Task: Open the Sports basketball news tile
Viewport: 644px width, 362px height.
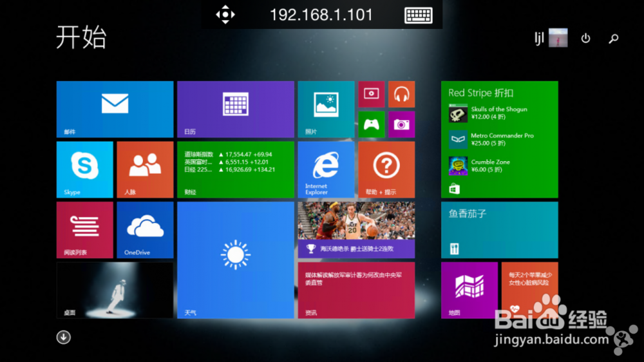Action: click(x=357, y=230)
